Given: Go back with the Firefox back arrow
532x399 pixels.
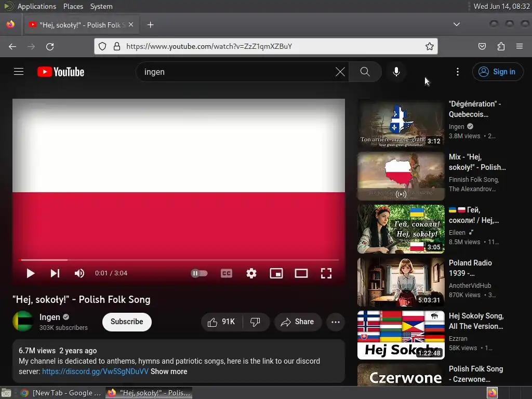Looking at the screenshot, I should [12, 46].
